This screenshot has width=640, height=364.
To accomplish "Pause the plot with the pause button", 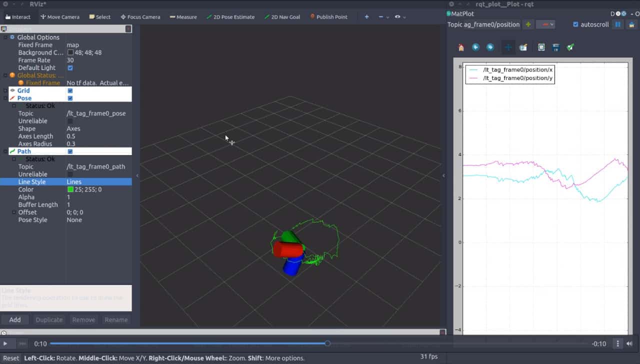I will click(x=618, y=24).
